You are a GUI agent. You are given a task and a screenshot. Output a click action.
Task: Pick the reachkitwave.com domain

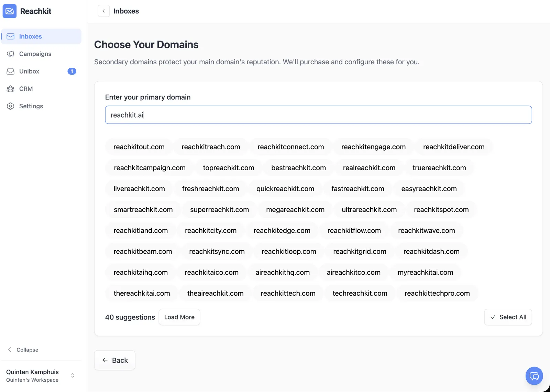click(427, 231)
